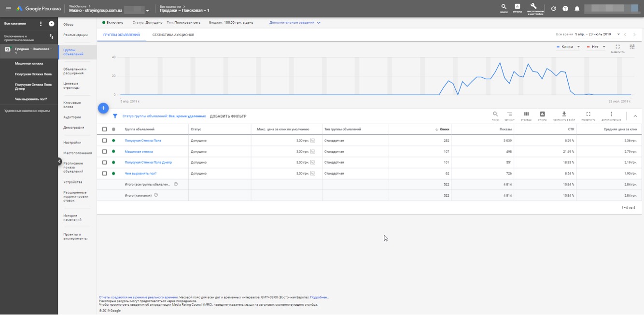Click Удаленные кампании скрыты in the sidebar
The image size is (644, 315).
coord(27,111)
